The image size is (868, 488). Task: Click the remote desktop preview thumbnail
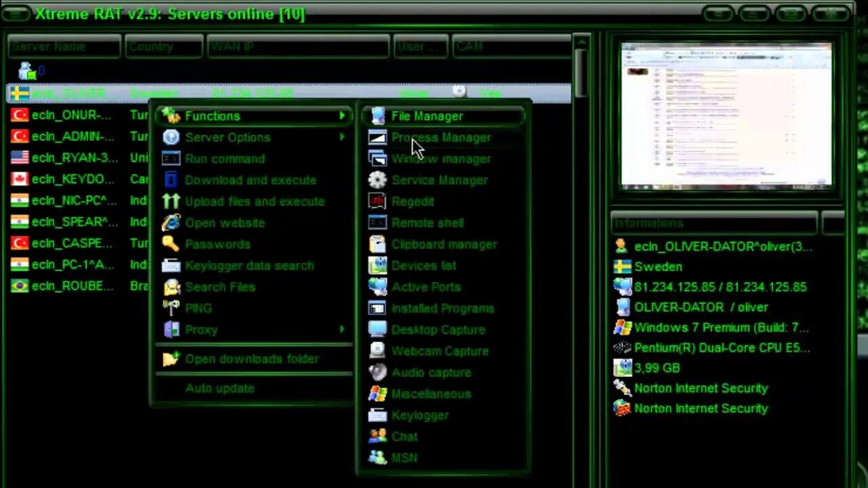726,115
